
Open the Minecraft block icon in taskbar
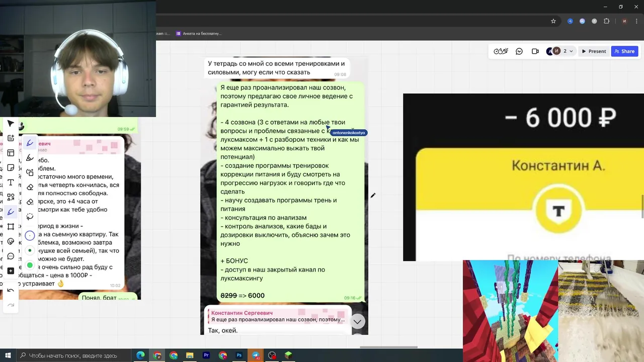(288, 355)
